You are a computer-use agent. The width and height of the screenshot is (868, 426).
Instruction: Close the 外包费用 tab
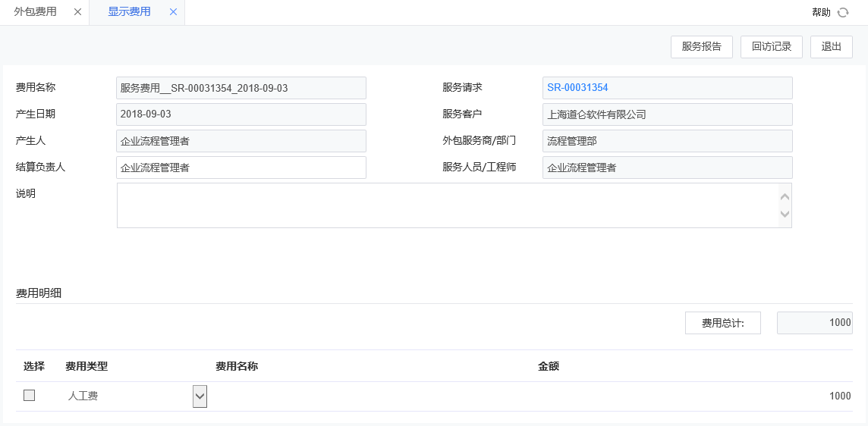77,12
